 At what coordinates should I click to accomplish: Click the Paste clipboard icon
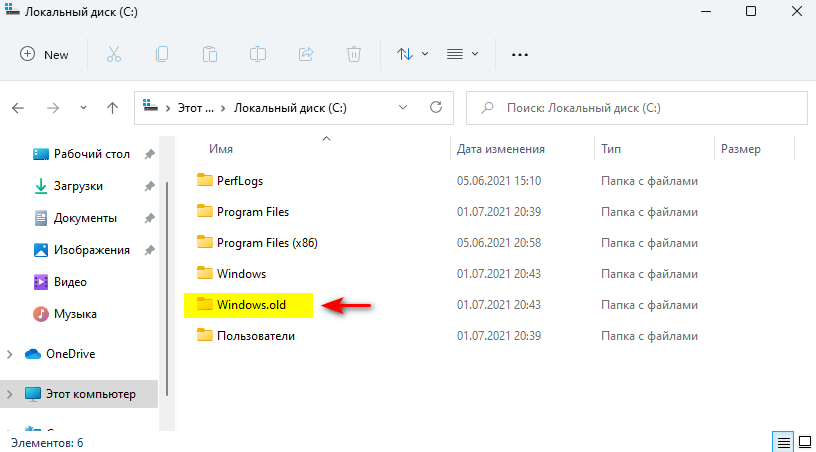coord(210,54)
